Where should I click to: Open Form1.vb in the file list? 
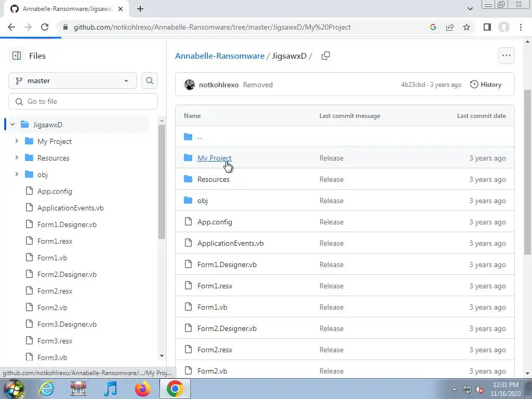point(212,307)
